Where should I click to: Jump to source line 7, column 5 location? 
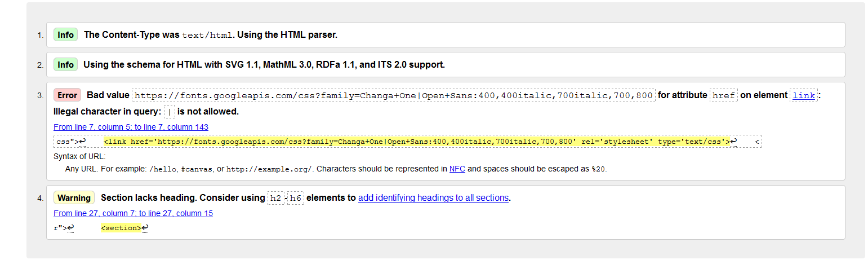click(131, 127)
